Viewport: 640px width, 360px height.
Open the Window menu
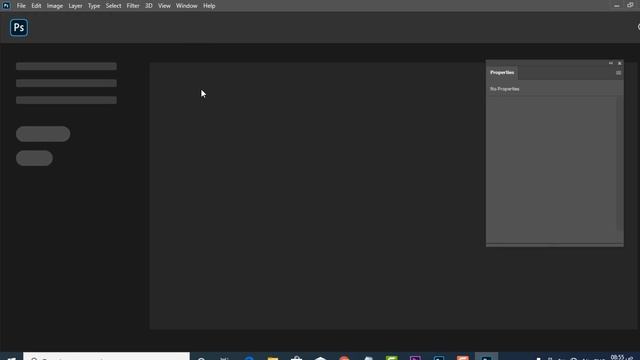click(187, 6)
